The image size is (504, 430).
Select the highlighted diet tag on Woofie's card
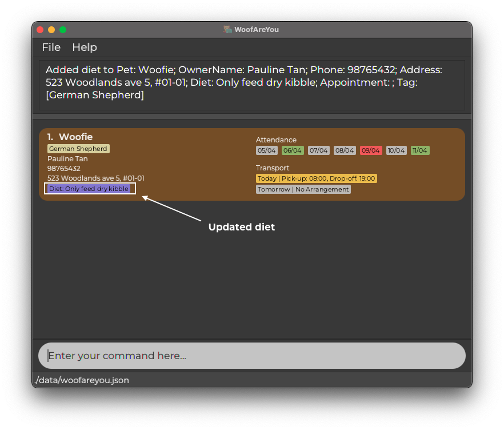pyautogui.click(x=89, y=189)
